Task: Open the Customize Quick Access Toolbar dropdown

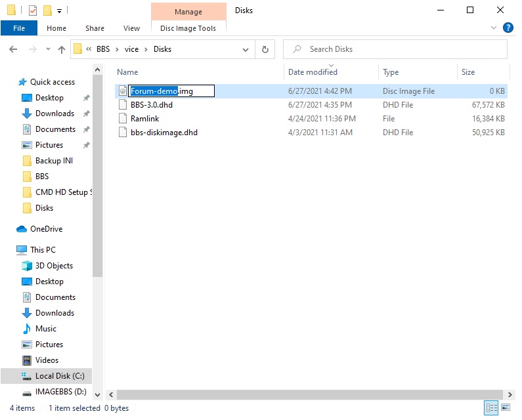Action: [59, 11]
